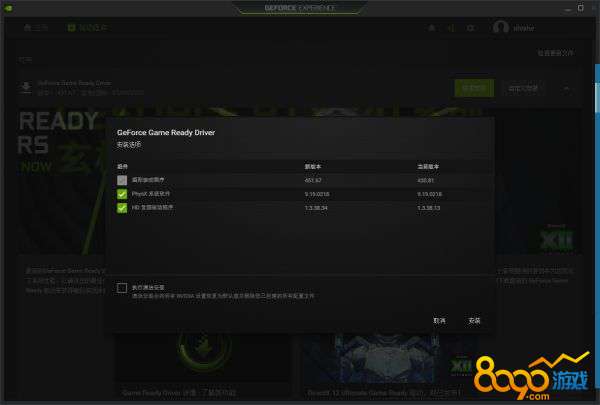Click the custom install button

click(x=523, y=88)
